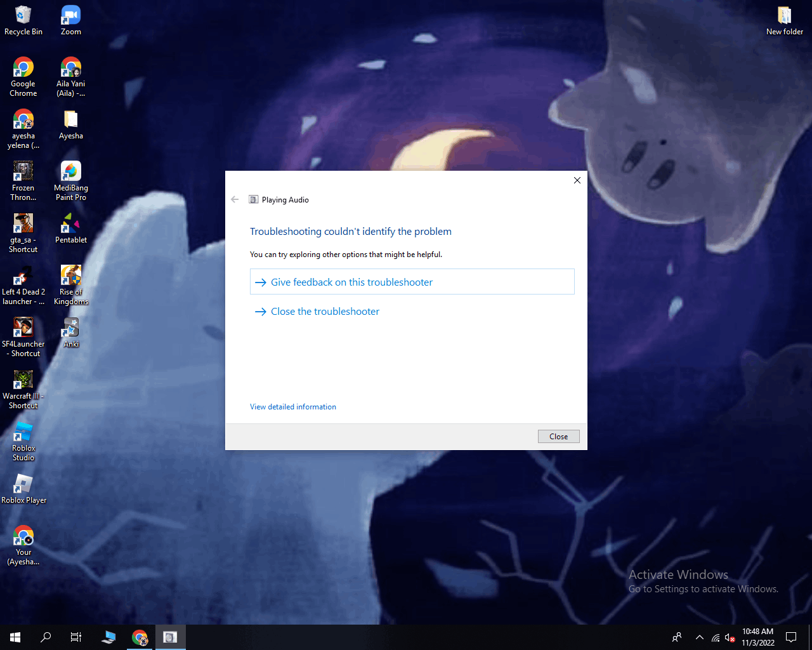Click the muted speaker volume tray icon
The image size is (812, 650).
click(730, 637)
